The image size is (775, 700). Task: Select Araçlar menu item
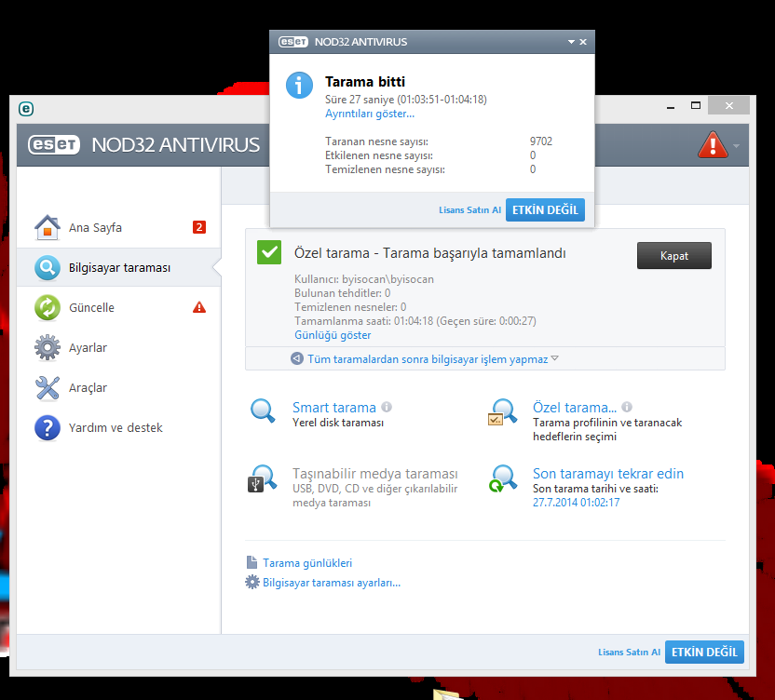(x=118, y=388)
